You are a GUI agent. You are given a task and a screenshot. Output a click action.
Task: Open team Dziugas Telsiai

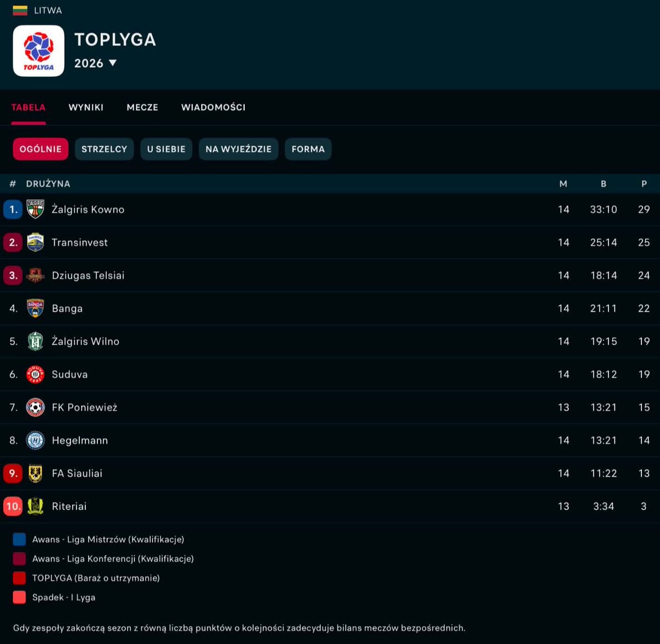(88, 276)
